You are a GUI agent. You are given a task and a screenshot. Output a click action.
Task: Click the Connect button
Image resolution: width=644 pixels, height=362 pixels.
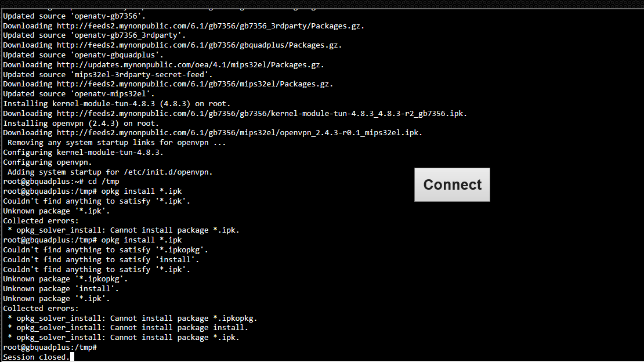tap(452, 184)
